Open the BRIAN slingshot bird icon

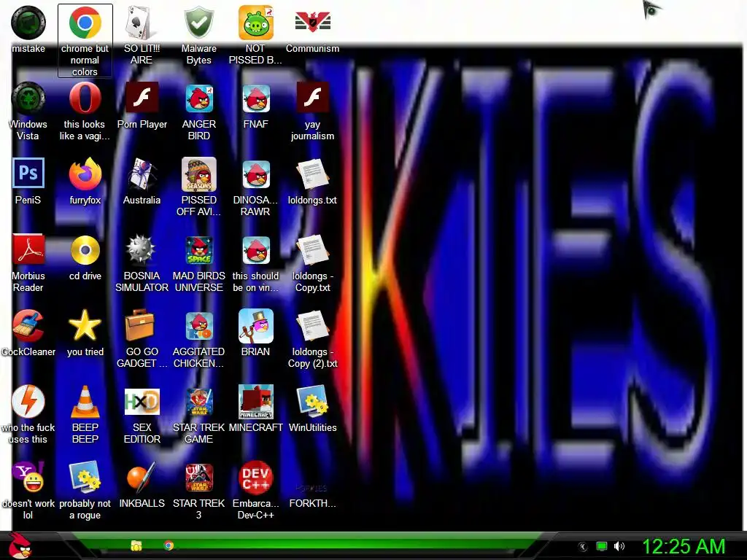point(256,326)
